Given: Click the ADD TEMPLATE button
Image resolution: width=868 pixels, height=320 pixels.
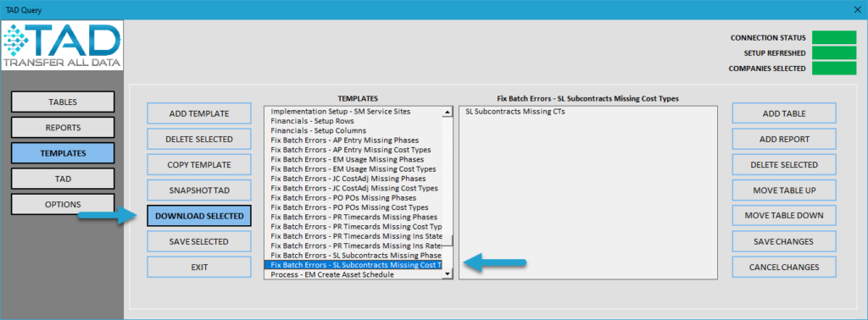Looking at the screenshot, I should [199, 113].
